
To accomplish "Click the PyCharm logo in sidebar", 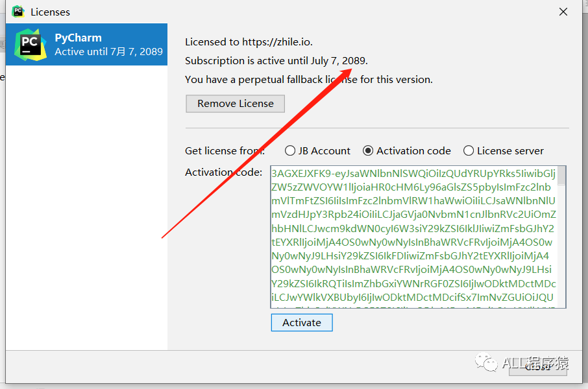I will click(x=31, y=45).
